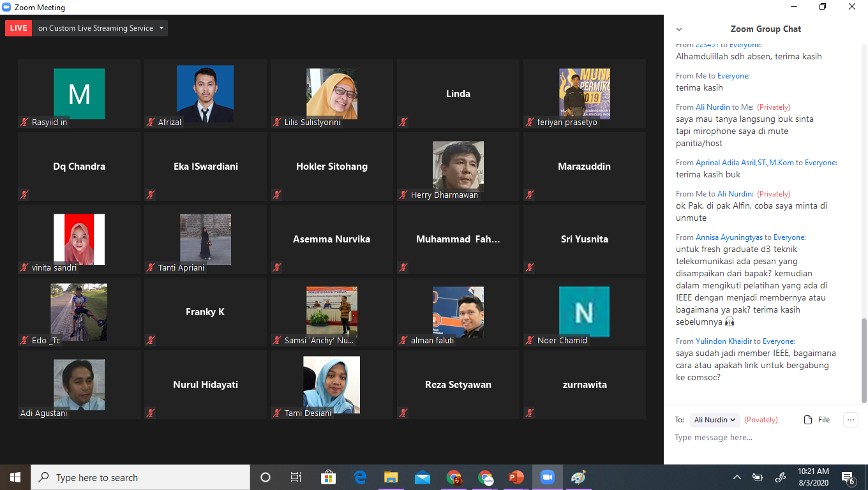
Task: Select Herry Dharmawan's video thumbnail
Action: [458, 167]
